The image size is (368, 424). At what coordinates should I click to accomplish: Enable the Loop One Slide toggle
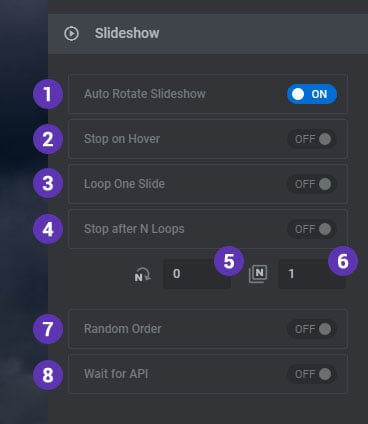pyautogui.click(x=312, y=184)
